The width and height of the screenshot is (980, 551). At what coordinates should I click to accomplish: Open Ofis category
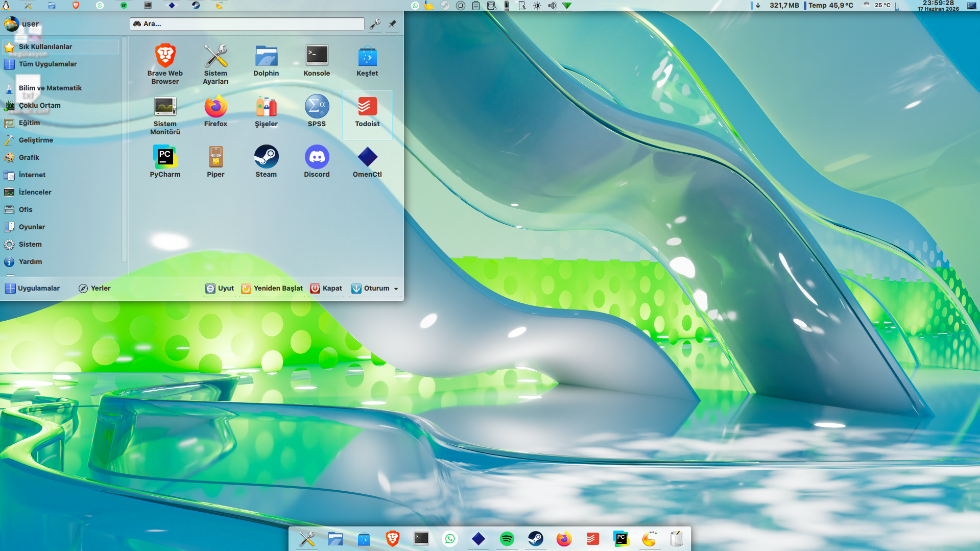coord(61,210)
